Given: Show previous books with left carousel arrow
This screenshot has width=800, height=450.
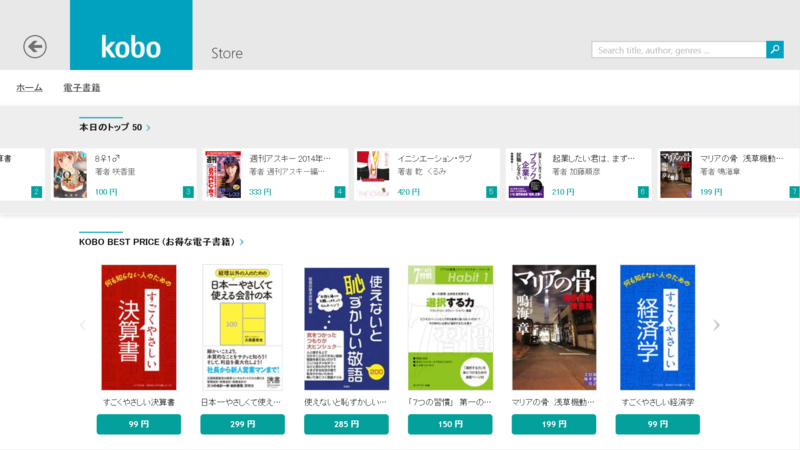Looking at the screenshot, I should pos(83,325).
